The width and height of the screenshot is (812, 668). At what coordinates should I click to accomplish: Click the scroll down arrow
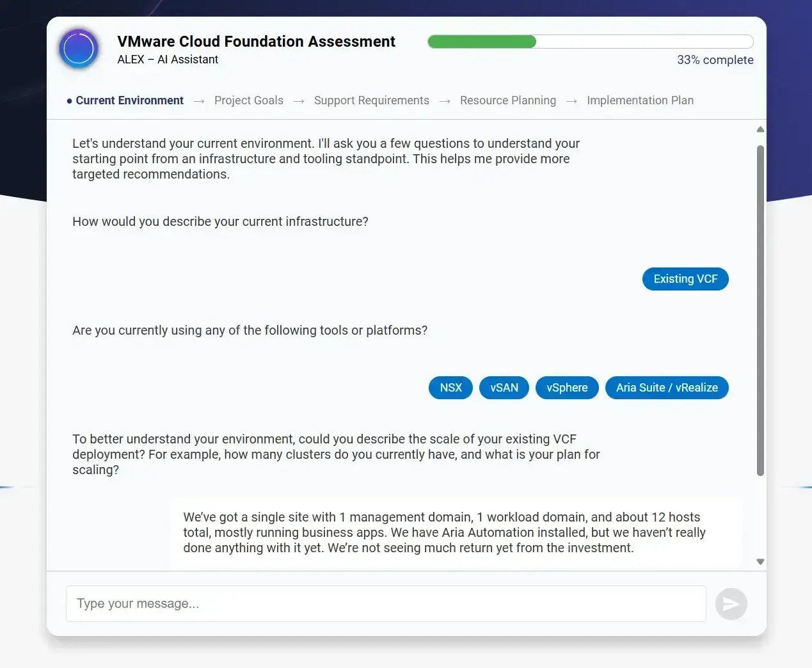point(760,562)
